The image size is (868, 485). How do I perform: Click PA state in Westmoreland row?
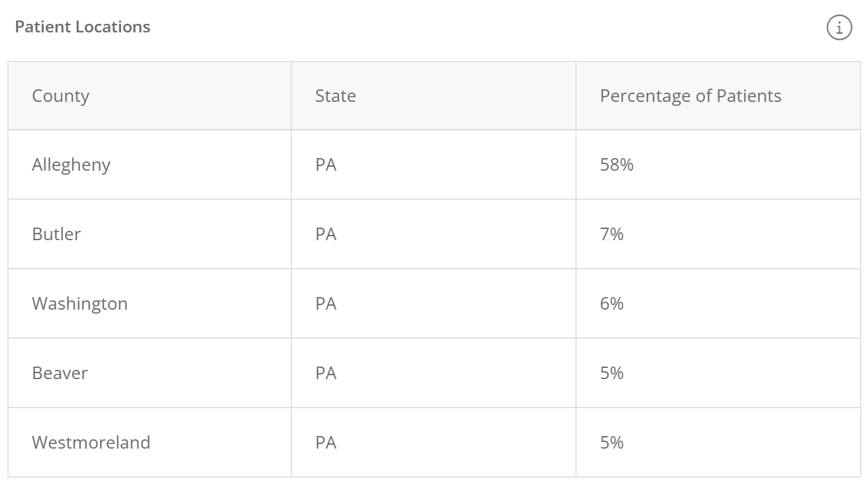326,443
